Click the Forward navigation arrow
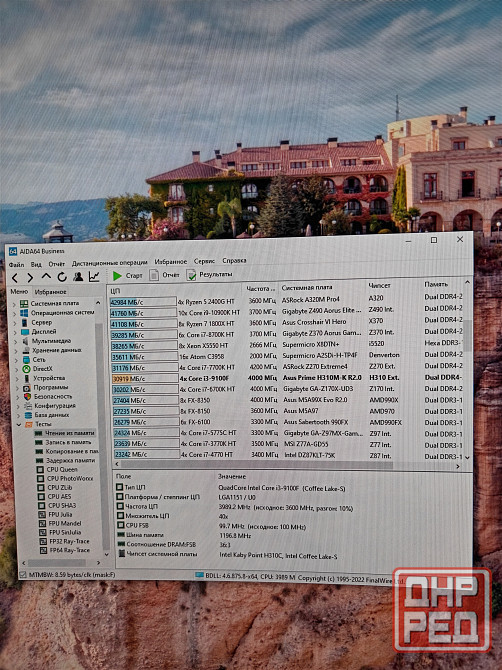Viewport: 502px width, 670px height. [x=30, y=278]
